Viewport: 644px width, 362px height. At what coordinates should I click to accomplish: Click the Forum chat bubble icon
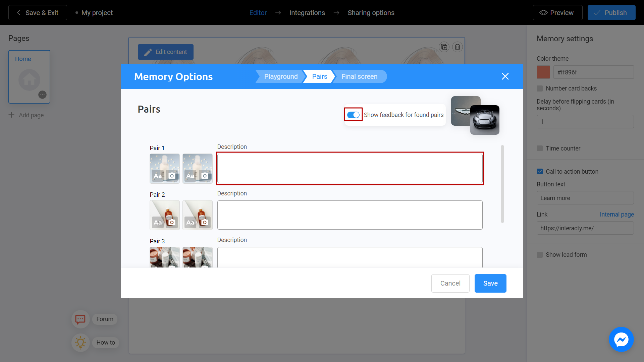(x=80, y=319)
